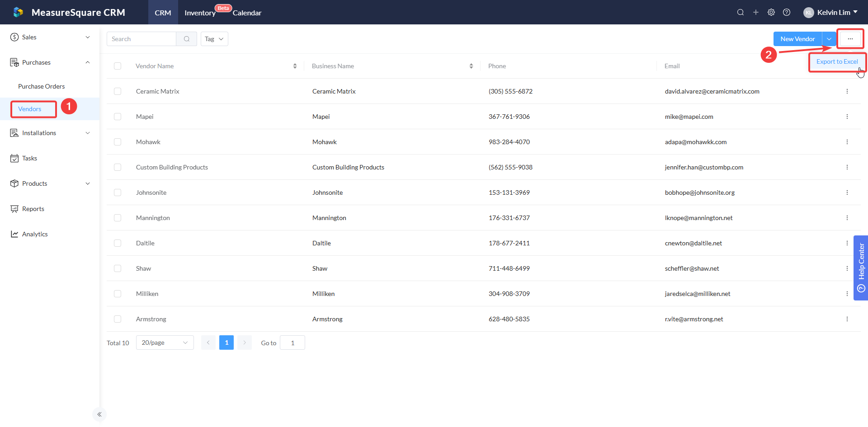Open the more options ellipsis button
868x427 pixels.
(x=850, y=39)
